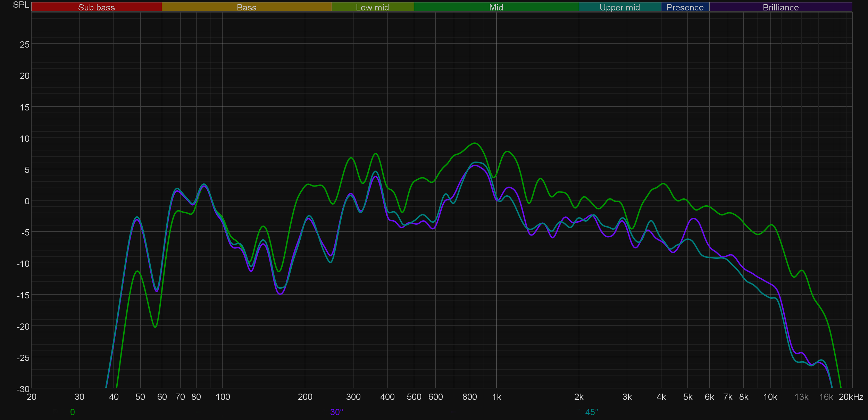This screenshot has height=420, width=868.
Task: Click the teal 45° legend entry
Action: coord(591,412)
